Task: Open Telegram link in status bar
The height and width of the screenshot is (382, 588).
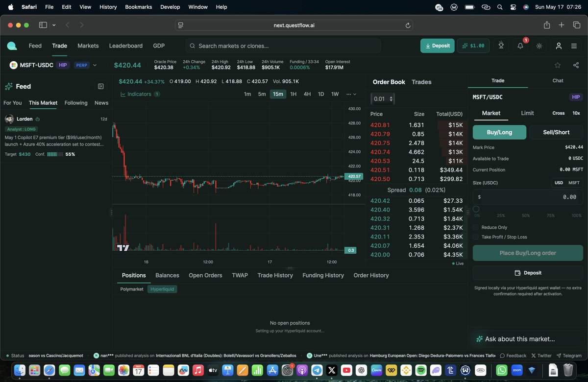Action: point(568,356)
